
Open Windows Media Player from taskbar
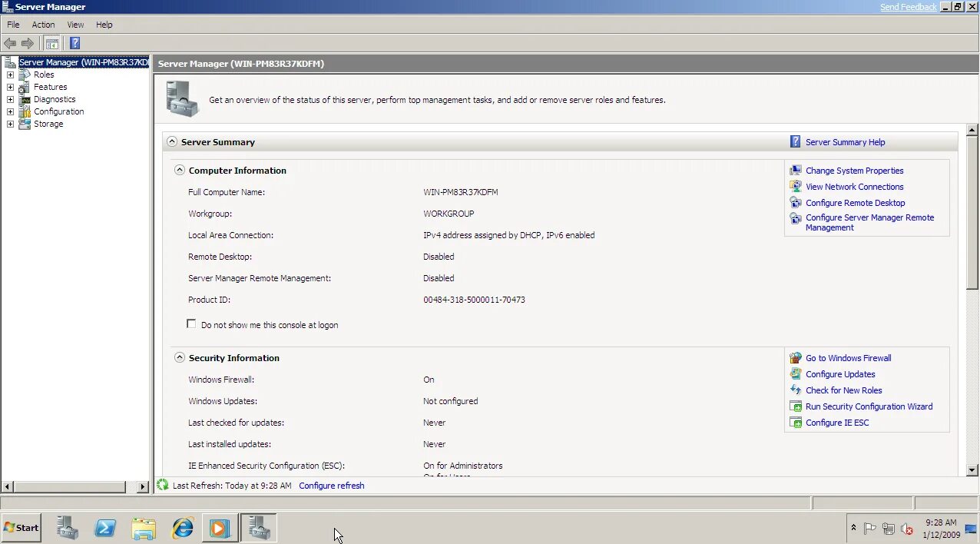pyautogui.click(x=220, y=528)
